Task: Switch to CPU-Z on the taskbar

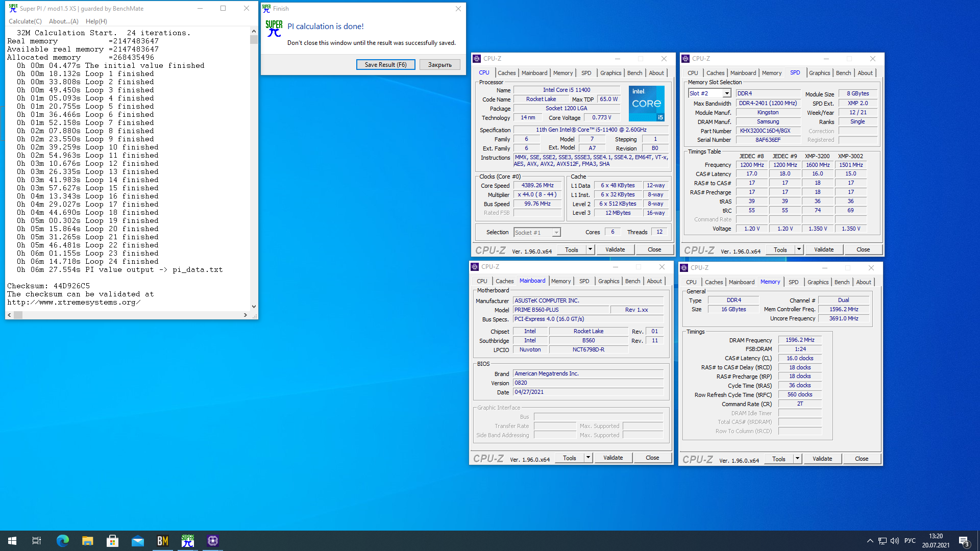Action: click(213, 541)
